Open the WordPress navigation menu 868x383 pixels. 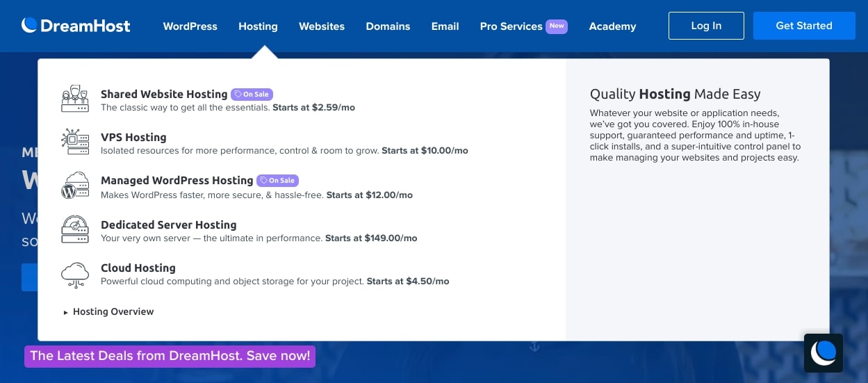coord(190,26)
